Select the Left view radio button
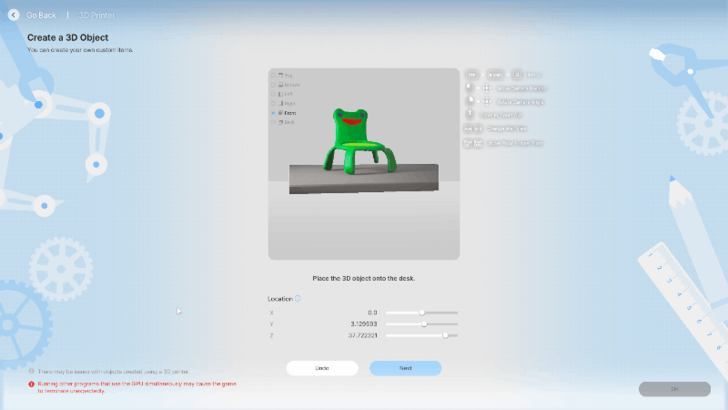 tap(273, 94)
